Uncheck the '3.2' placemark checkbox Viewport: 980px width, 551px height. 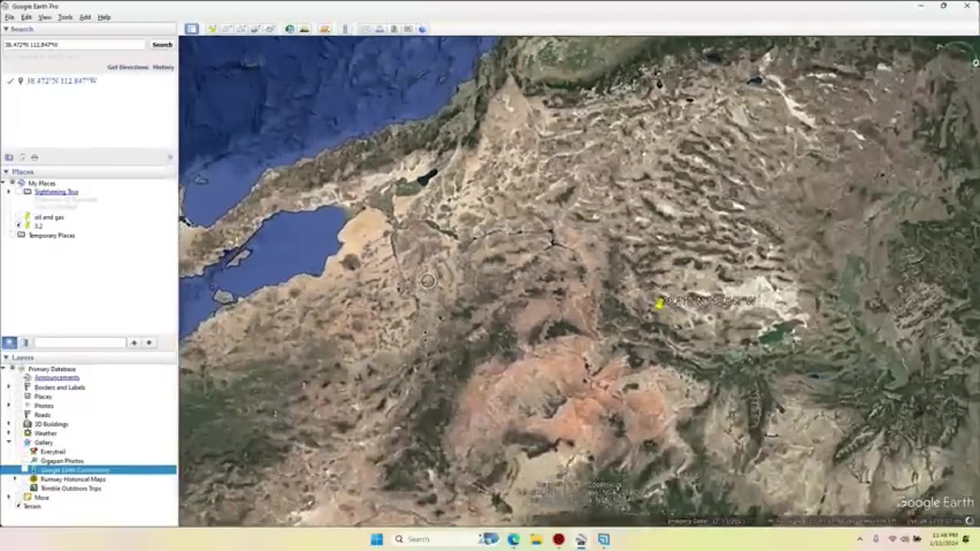point(18,226)
